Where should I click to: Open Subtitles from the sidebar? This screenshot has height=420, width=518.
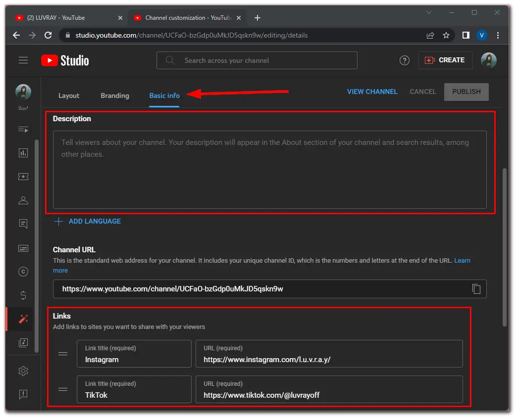(x=23, y=248)
